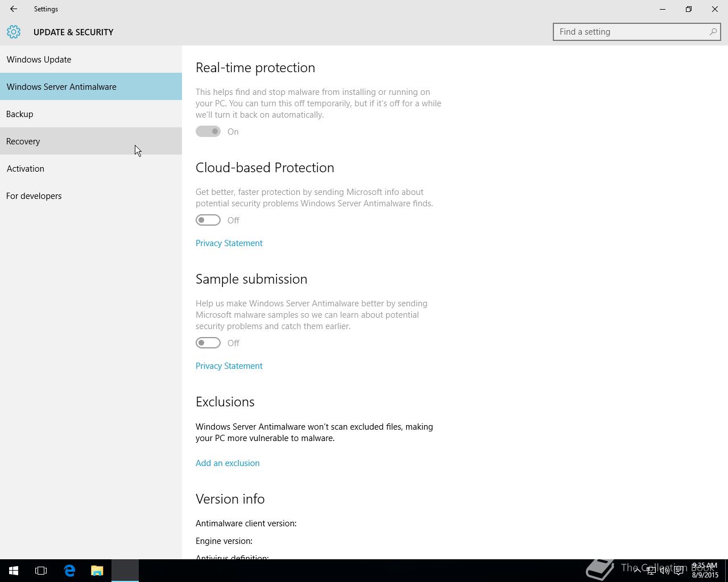This screenshot has height=582, width=728.
Task: Click the search magnifier in Find a setting
Action: click(713, 32)
